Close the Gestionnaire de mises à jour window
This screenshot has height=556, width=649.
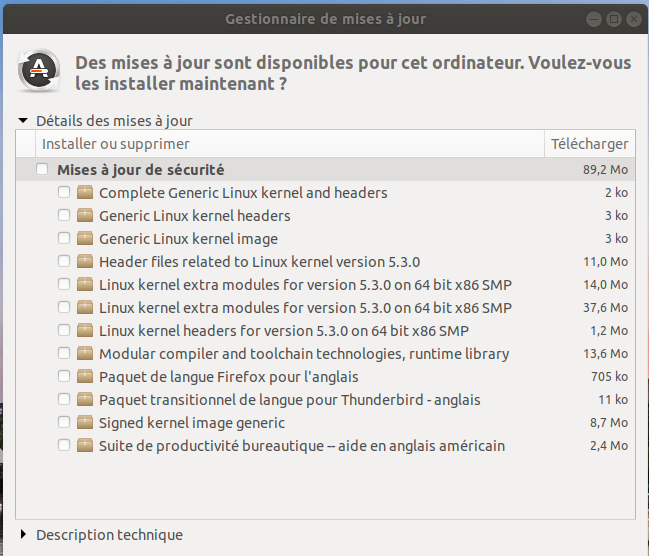click(633, 18)
